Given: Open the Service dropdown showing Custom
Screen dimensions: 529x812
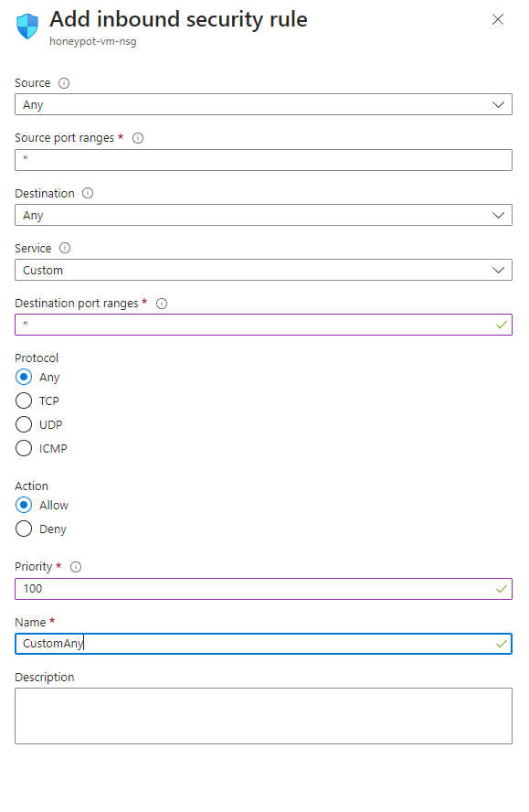Looking at the screenshot, I should pyautogui.click(x=263, y=270).
